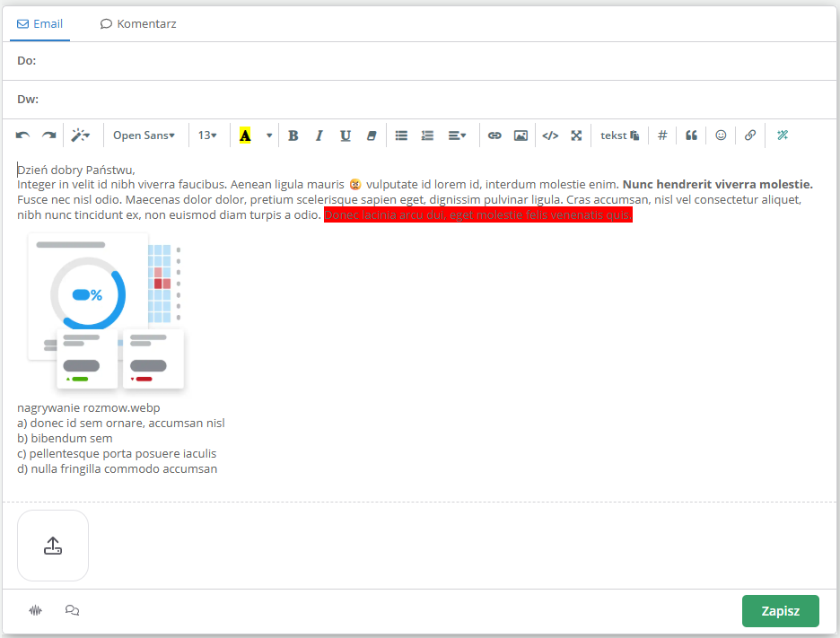Click the tekst paste button

(x=620, y=135)
